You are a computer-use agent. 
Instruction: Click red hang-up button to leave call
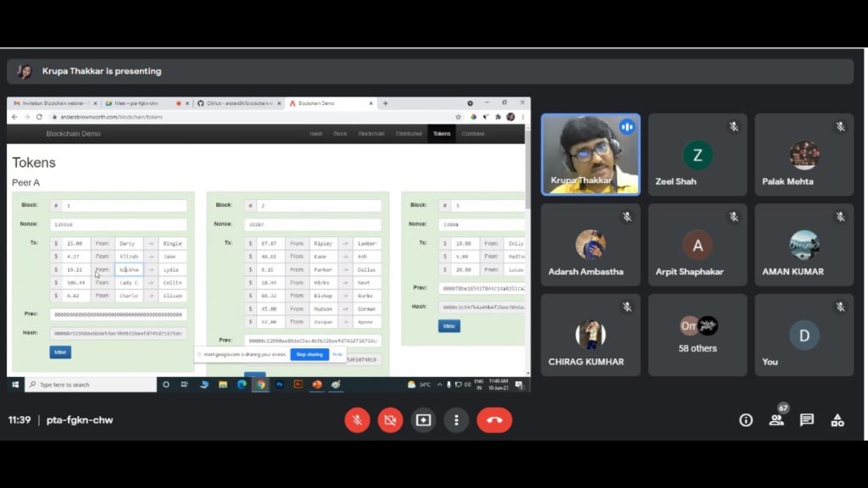coord(494,420)
